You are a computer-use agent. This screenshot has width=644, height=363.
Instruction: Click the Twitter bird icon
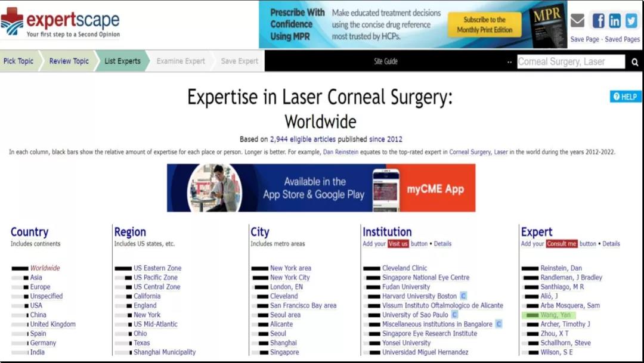(631, 21)
